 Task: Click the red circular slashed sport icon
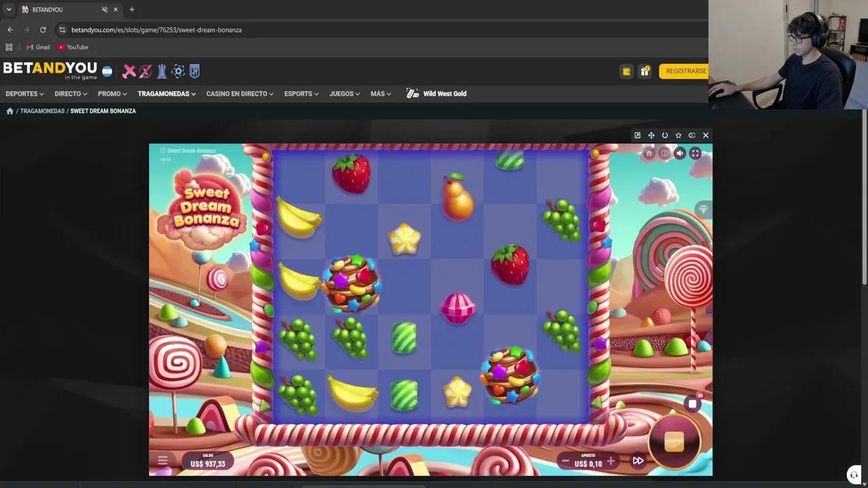(x=145, y=71)
